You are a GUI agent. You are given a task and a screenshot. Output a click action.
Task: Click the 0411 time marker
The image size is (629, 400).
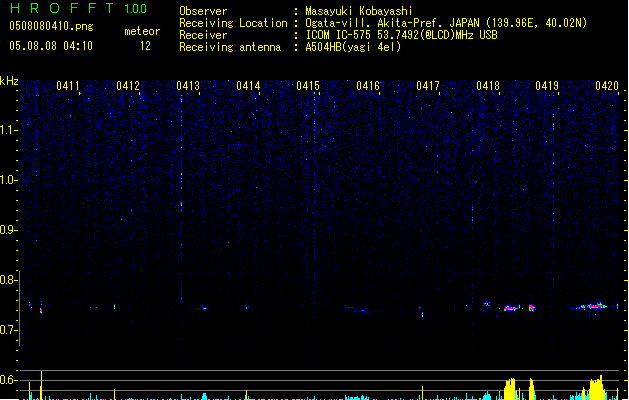click(x=68, y=86)
